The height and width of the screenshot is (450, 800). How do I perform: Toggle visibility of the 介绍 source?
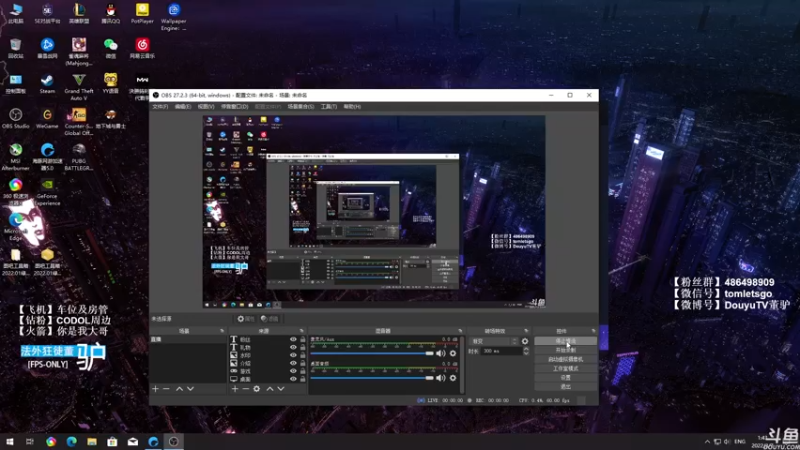293,363
